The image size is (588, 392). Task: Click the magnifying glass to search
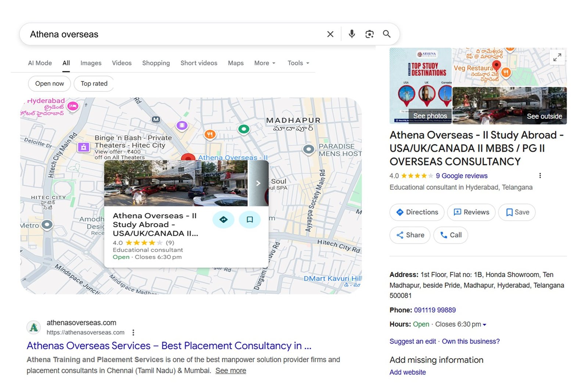point(387,33)
